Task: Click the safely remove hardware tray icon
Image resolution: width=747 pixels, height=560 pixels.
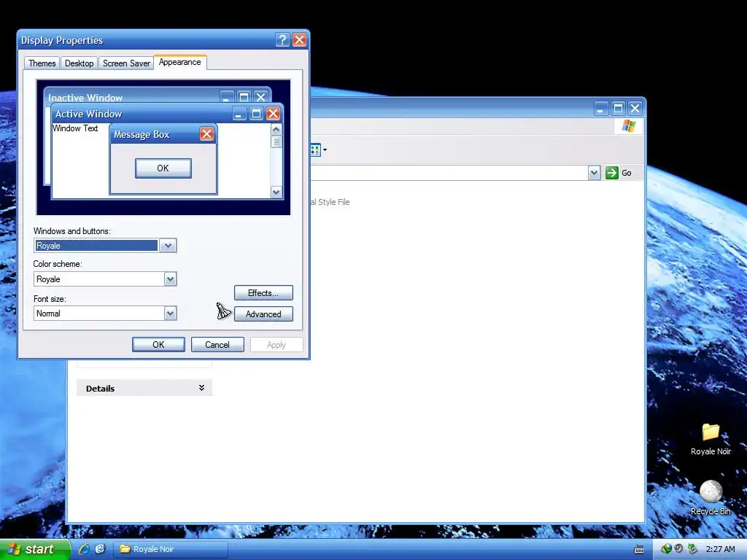Action: 692,549
